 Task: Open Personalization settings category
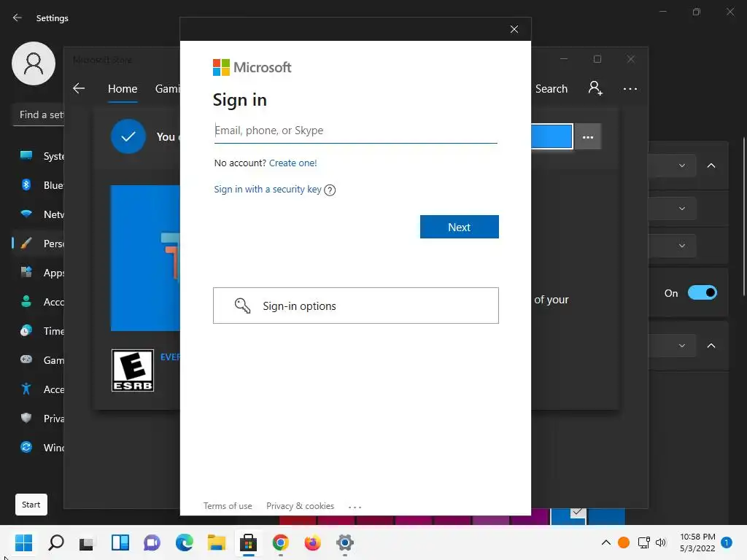[38, 244]
